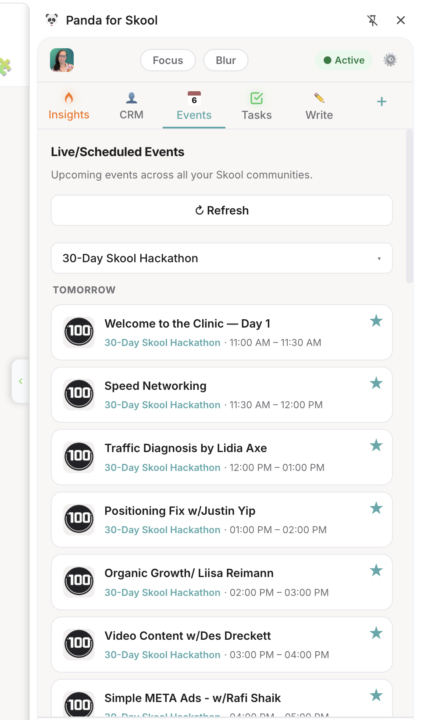Open the Tasks tab
The image size is (421, 720).
click(257, 106)
